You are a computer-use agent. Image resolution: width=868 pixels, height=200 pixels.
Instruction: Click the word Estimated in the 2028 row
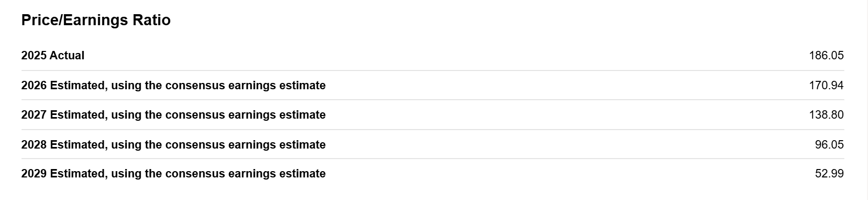tap(78, 145)
